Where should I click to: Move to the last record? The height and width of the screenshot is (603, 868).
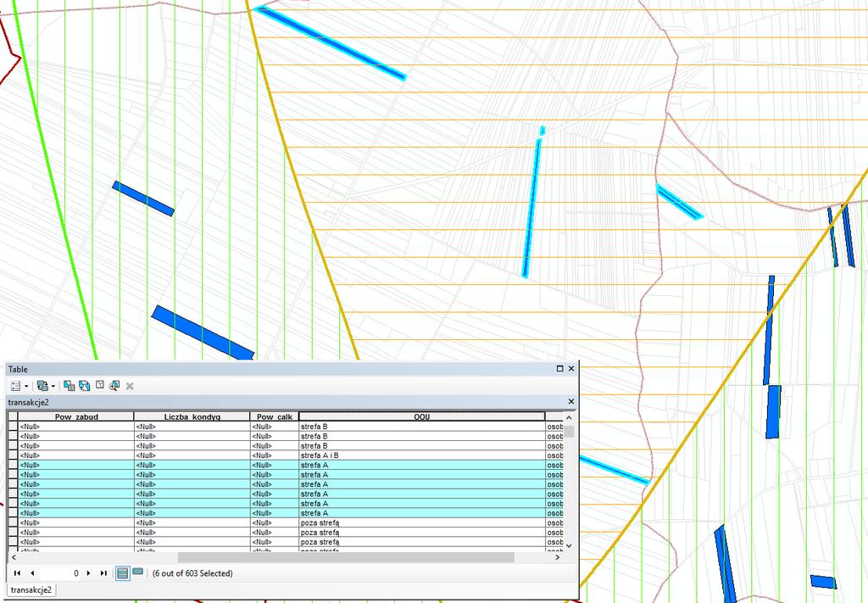tap(103, 573)
